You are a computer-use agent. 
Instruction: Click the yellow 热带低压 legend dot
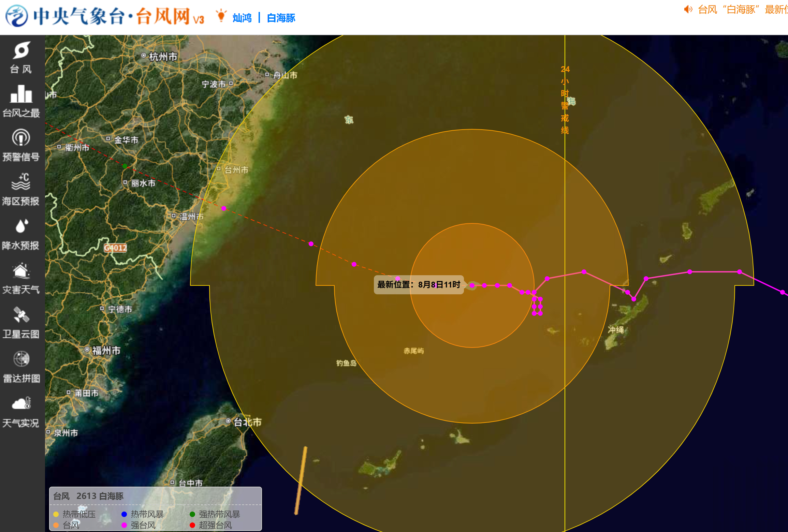pos(56,514)
